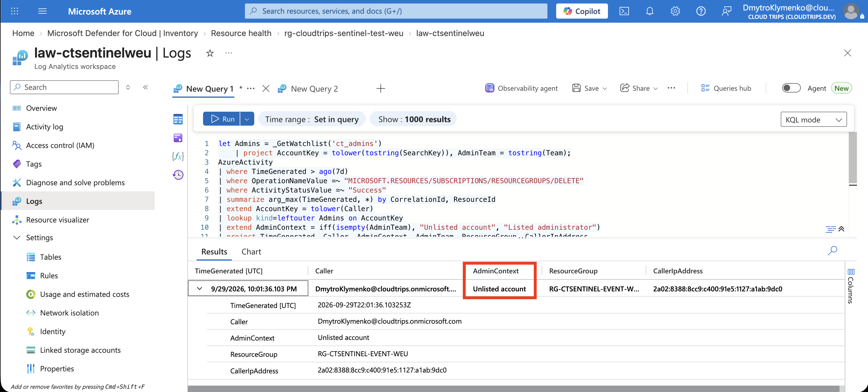Collapse the expanded result row
This screenshot has width=868, height=392.
(200, 288)
